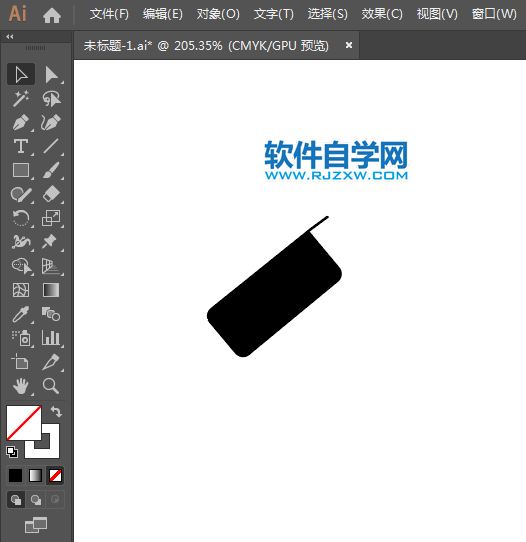526x542 pixels.
Task: Enable Draw Inside mode
Action: tap(55, 499)
